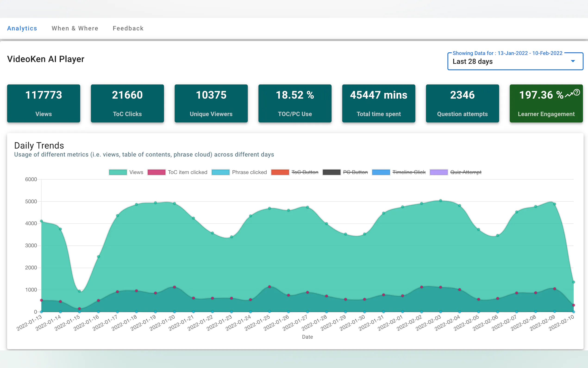Click the ToC data point on 2022-01-25

click(269, 287)
